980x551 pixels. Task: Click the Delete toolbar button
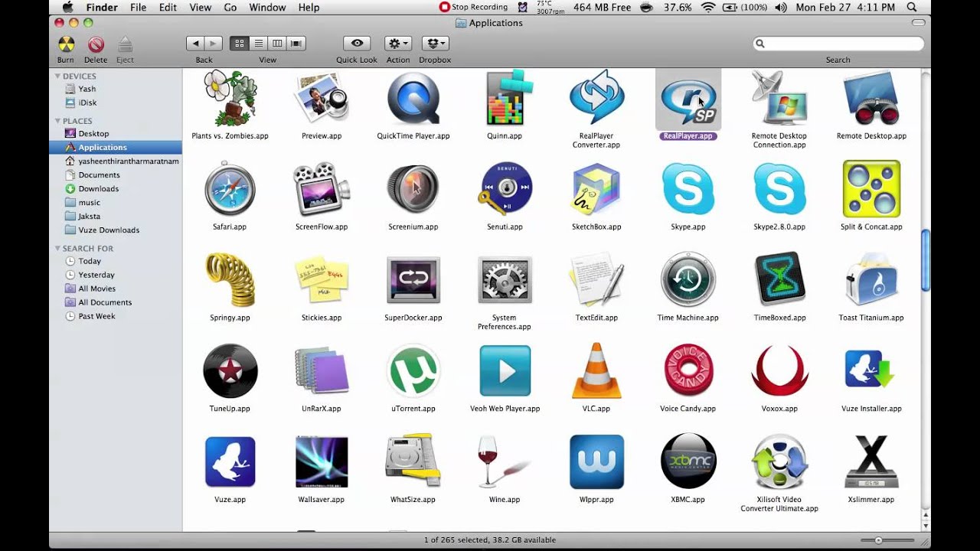tap(96, 44)
